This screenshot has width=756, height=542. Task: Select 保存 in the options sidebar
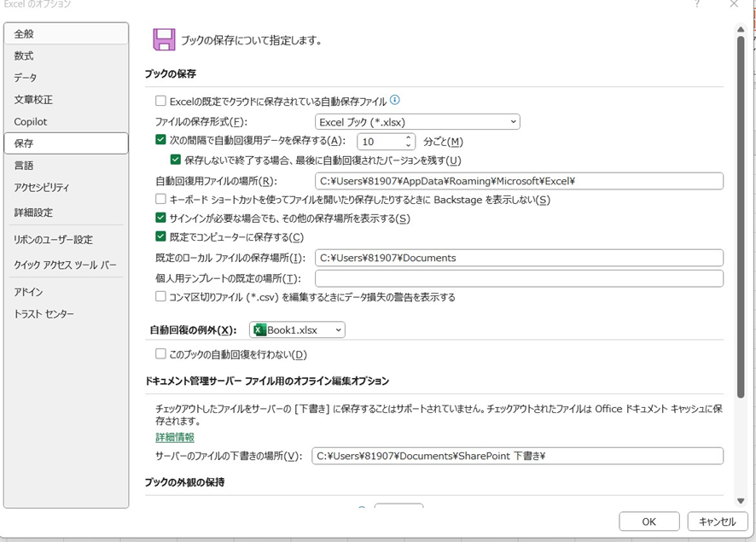tap(66, 143)
